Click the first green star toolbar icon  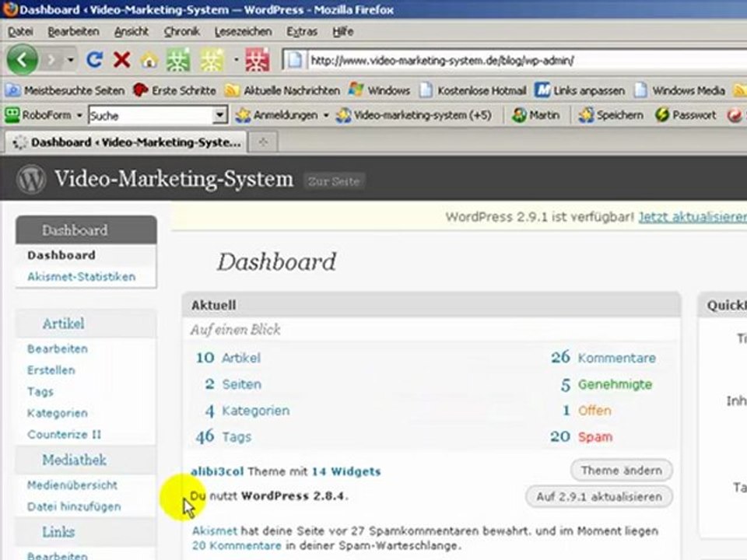(x=178, y=60)
